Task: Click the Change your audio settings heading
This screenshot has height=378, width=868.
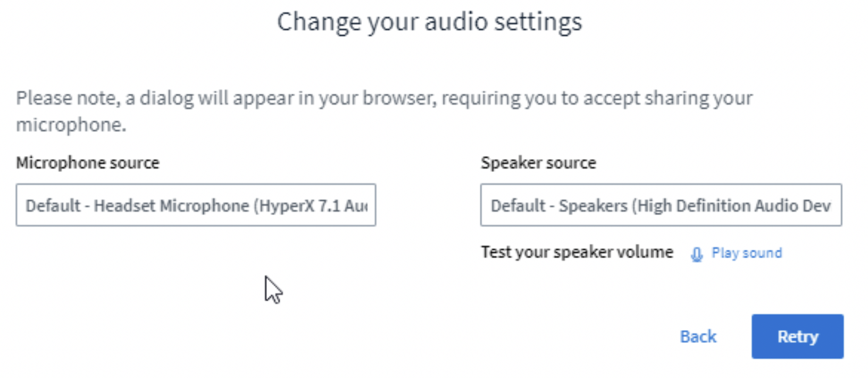Action: point(430,22)
